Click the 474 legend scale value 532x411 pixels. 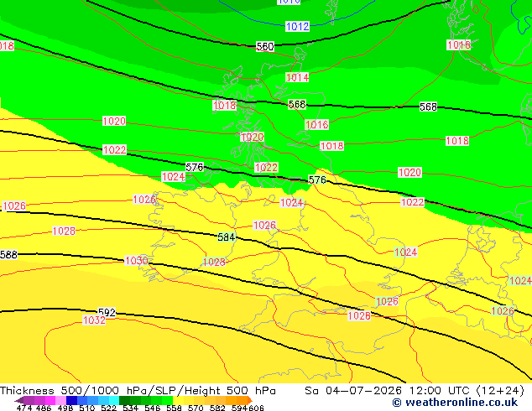click(x=24, y=408)
